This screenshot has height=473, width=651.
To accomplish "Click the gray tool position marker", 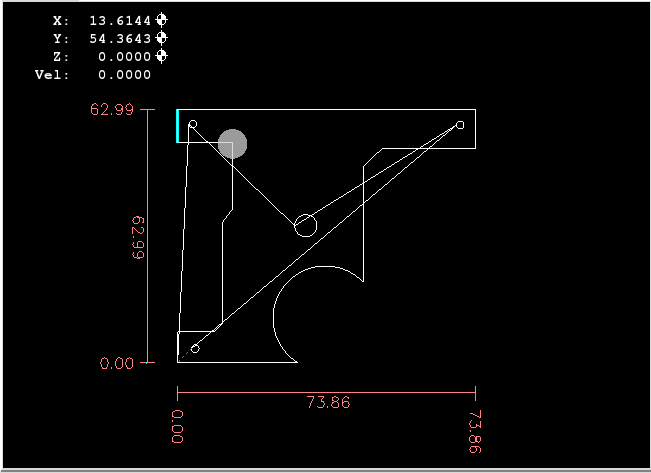I will click(232, 144).
